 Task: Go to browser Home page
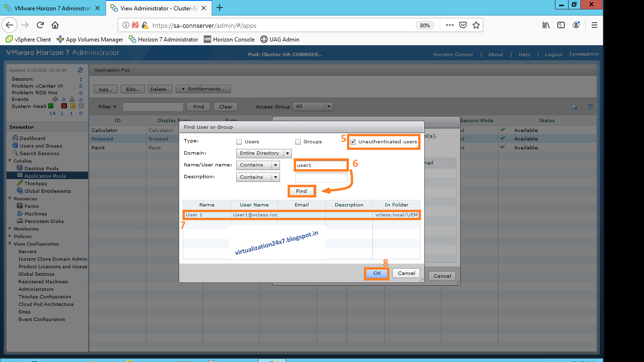[55, 25]
